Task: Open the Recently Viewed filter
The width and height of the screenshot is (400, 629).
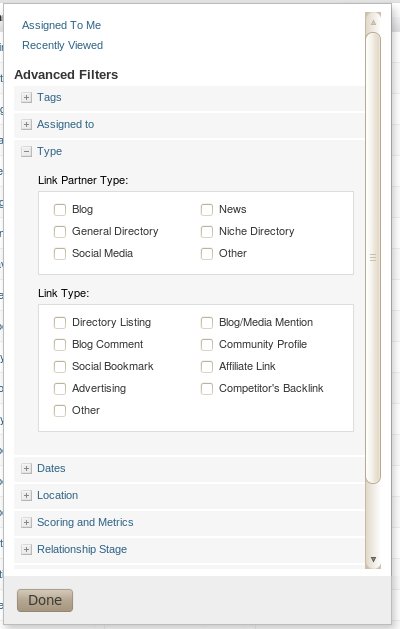Action: point(63,45)
